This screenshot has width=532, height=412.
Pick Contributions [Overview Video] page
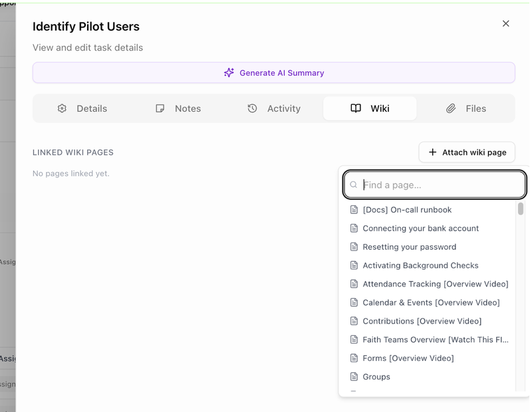pos(430,321)
